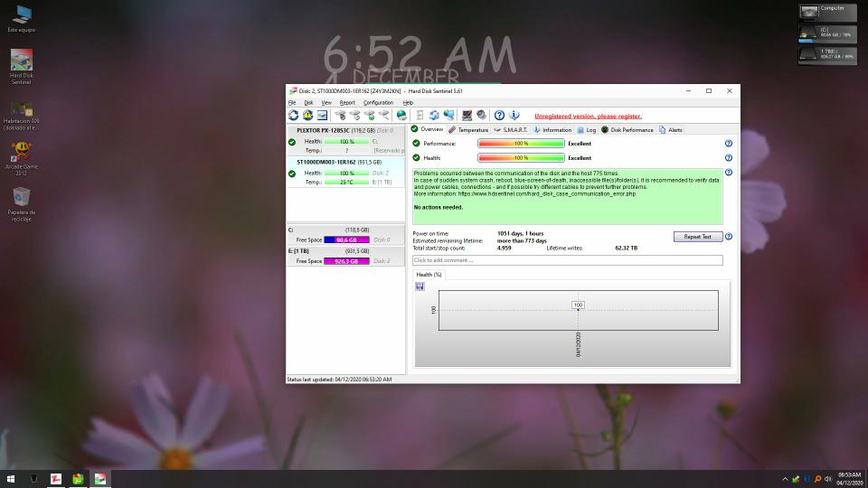The width and height of the screenshot is (868, 488).
Task: Click the Health 100 % gradient bar in Overview
Action: (521, 157)
